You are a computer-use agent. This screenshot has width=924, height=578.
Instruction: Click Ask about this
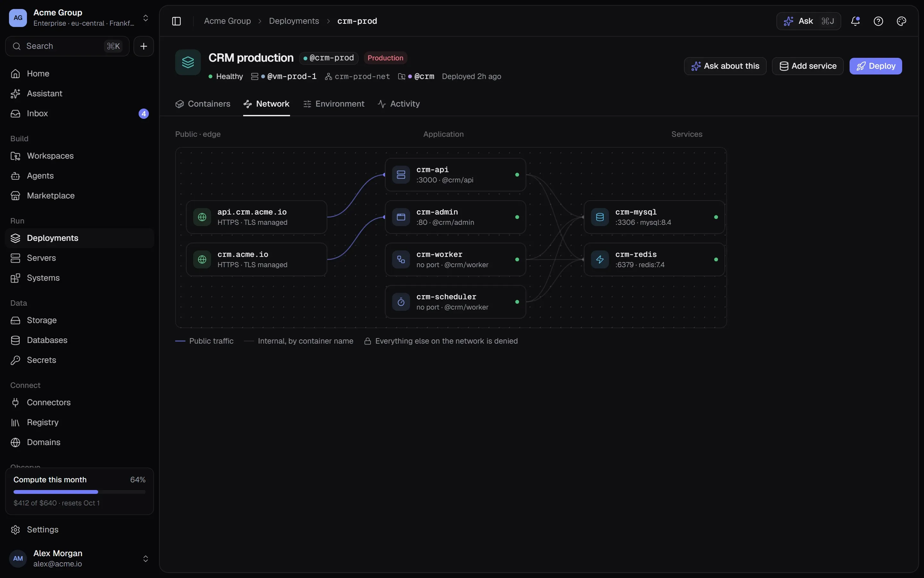[725, 66]
